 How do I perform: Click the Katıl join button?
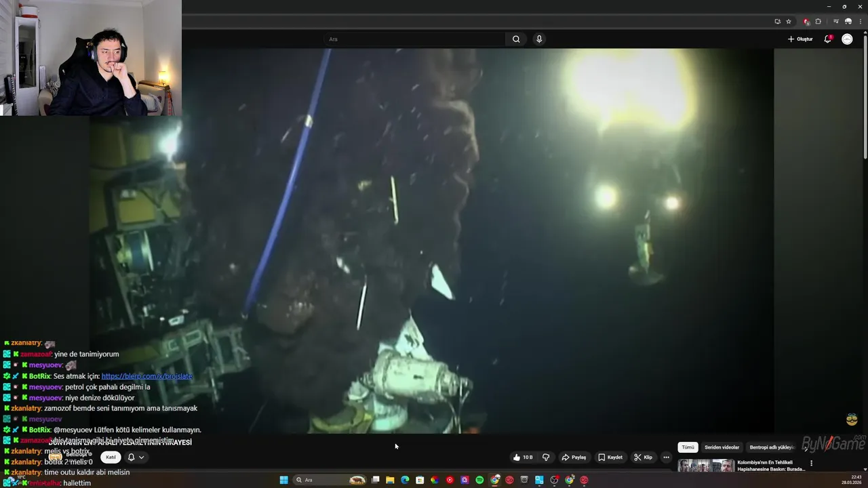[111, 457]
